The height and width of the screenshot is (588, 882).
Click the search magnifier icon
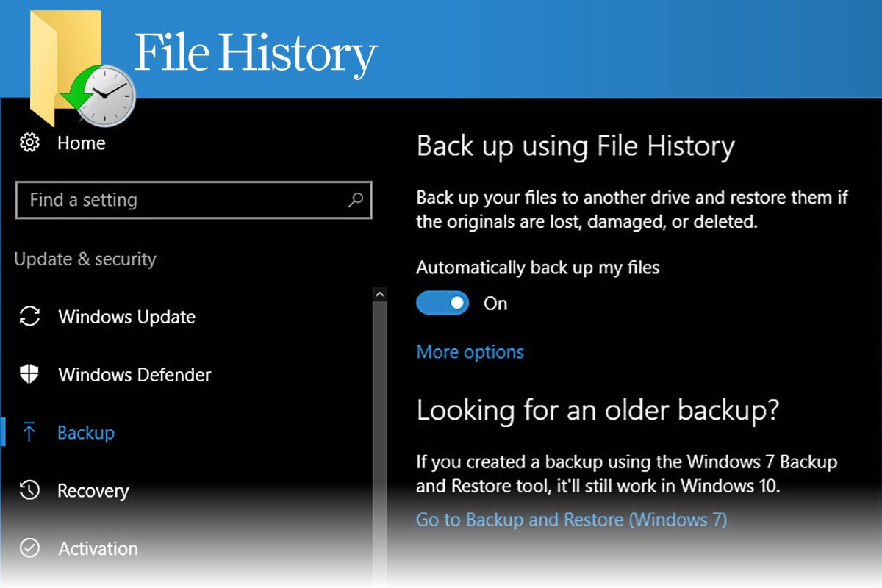[356, 199]
